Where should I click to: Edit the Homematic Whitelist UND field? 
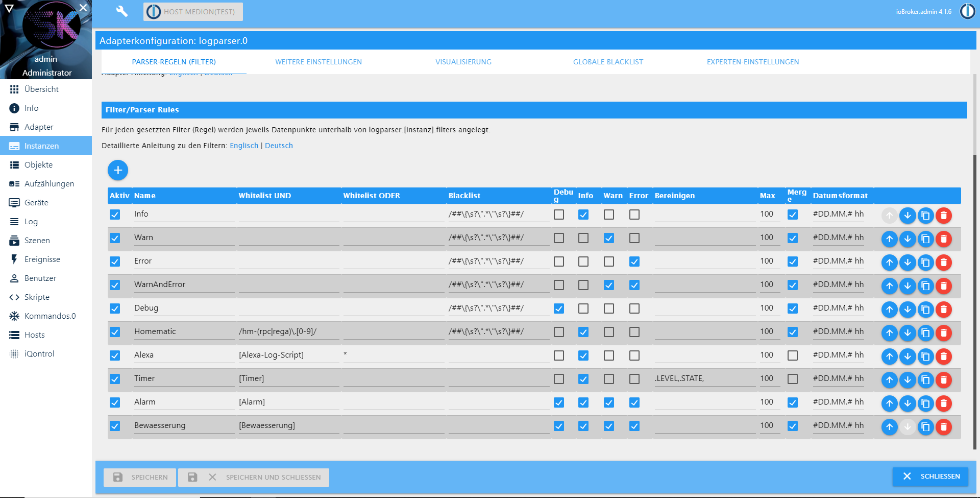[289, 332]
